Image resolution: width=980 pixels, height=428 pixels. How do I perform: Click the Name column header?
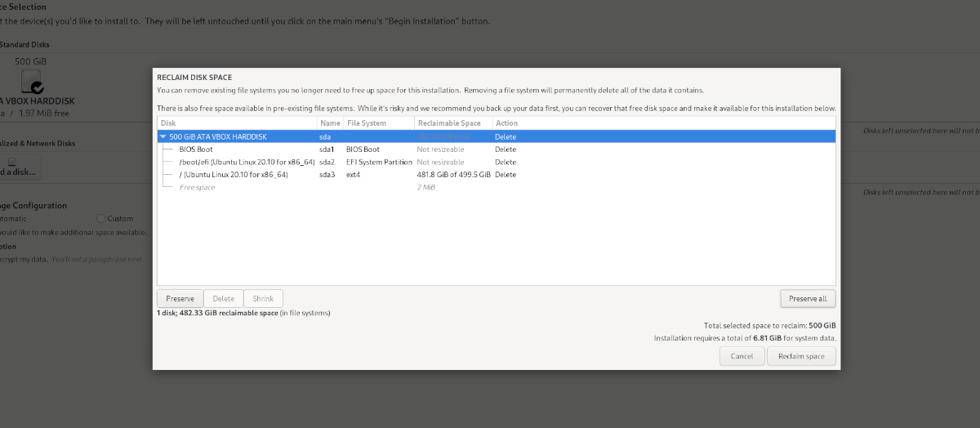[329, 123]
